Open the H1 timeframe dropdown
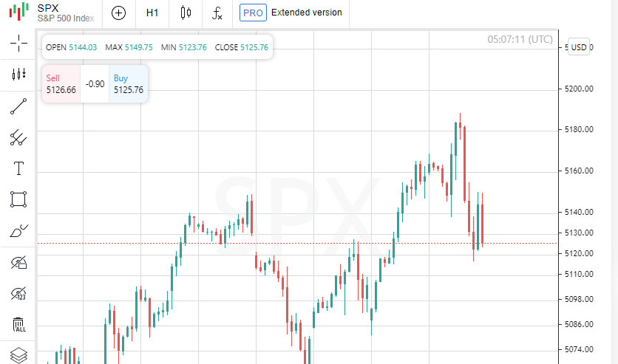This screenshot has height=364, width=618. [152, 13]
